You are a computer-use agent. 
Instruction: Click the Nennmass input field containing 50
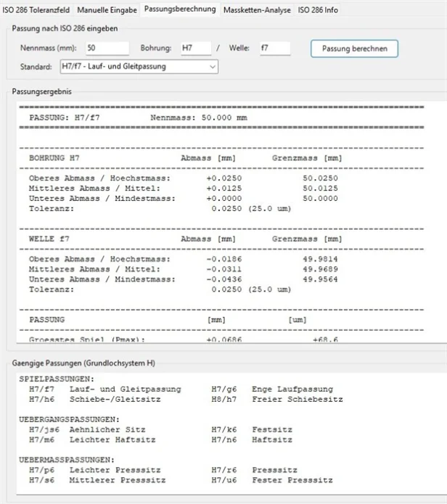click(106, 48)
